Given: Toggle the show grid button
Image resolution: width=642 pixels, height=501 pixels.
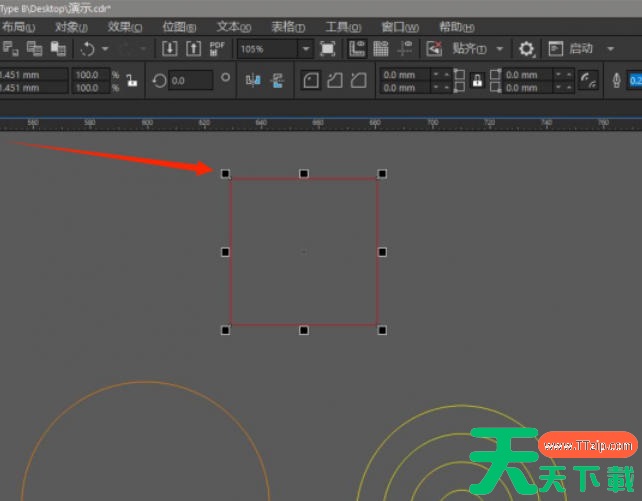Looking at the screenshot, I should 381,48.
